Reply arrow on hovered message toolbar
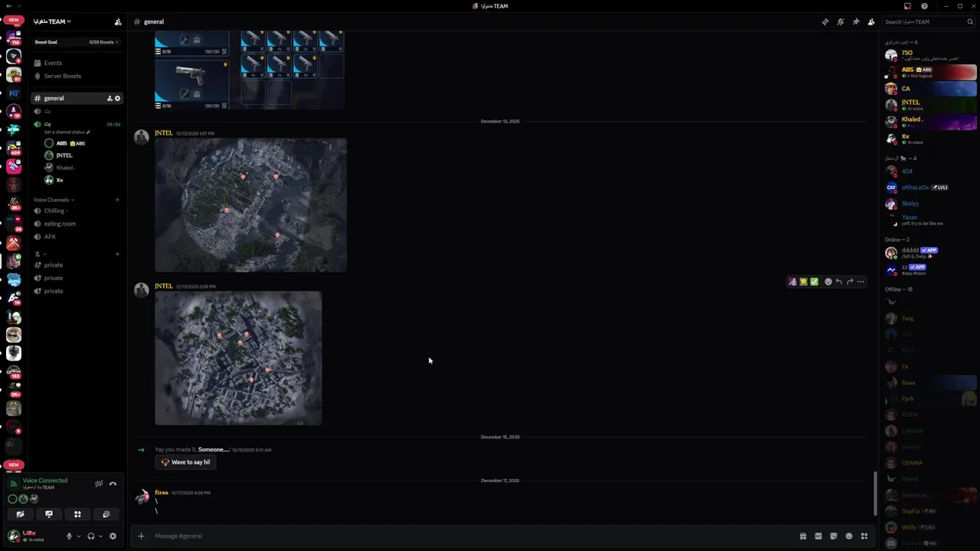 (x=838, y=282)
